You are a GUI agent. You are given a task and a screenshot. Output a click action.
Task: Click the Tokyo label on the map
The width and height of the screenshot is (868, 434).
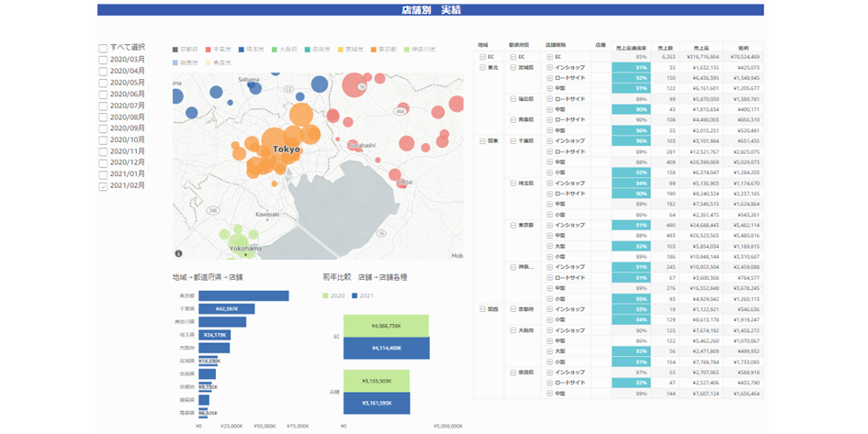[287, 150]
